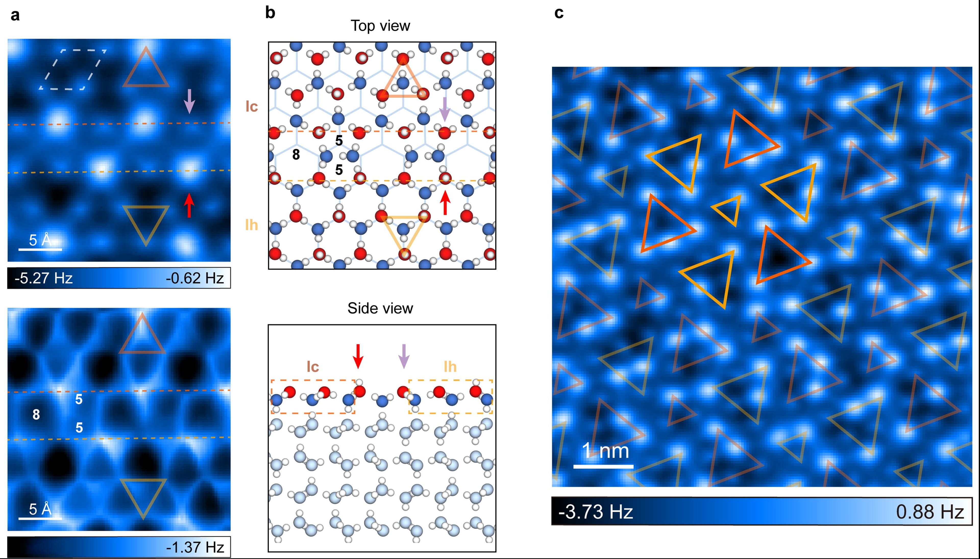Click the "0.88 Hz" colorbar label

(930, 512)
